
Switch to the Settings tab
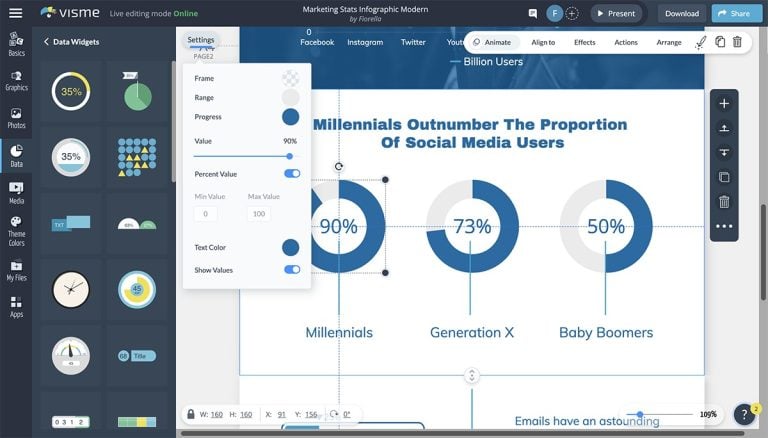point(201,40)
